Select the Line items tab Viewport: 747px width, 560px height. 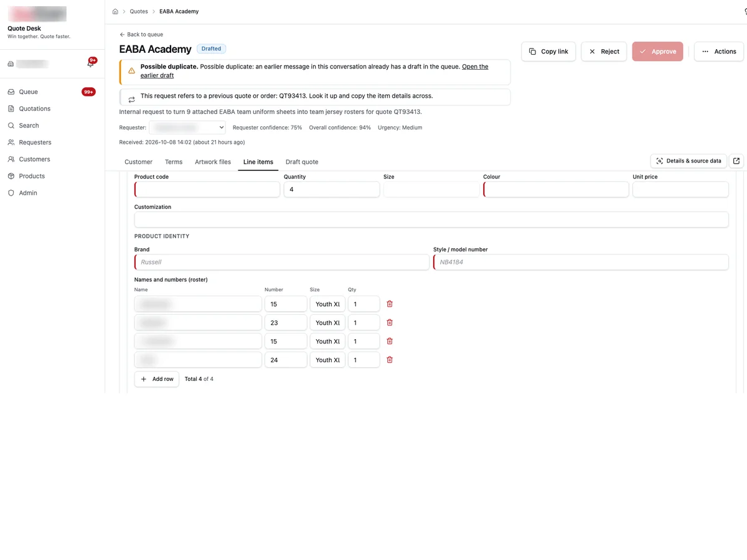coord(258,162)
